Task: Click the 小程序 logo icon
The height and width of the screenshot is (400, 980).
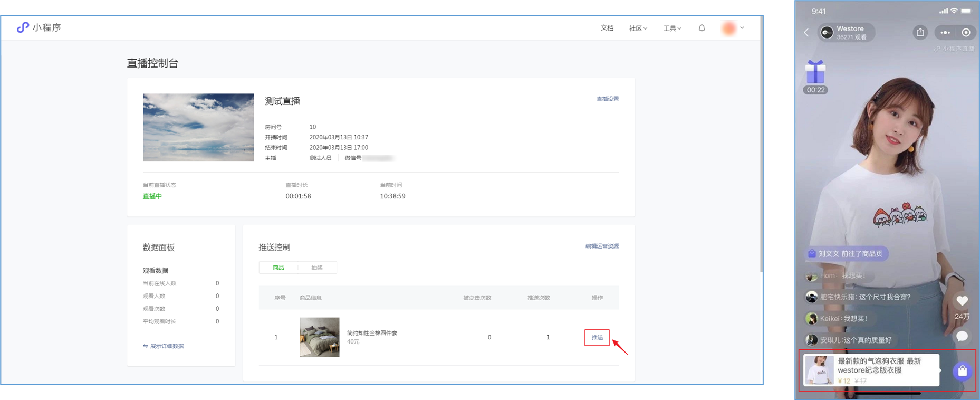Action: (x=22, y=27)
